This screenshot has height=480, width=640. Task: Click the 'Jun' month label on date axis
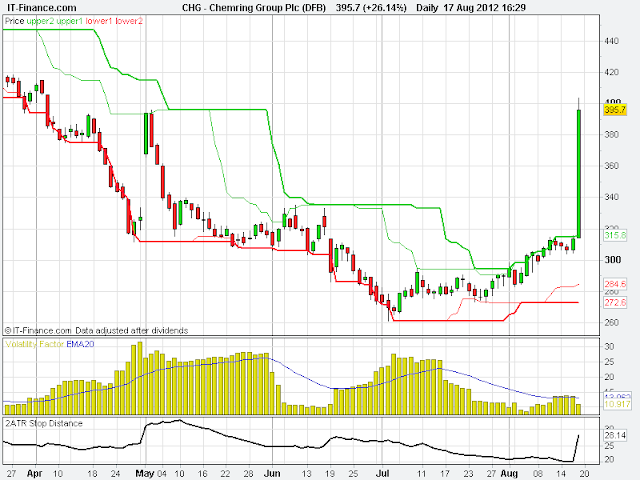coord(272,473)
